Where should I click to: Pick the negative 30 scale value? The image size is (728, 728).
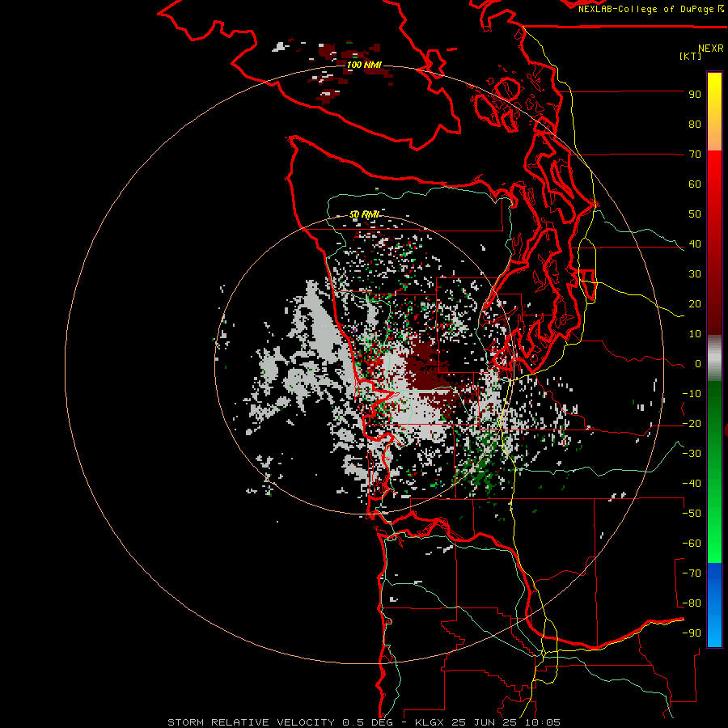tap(692, 454)
